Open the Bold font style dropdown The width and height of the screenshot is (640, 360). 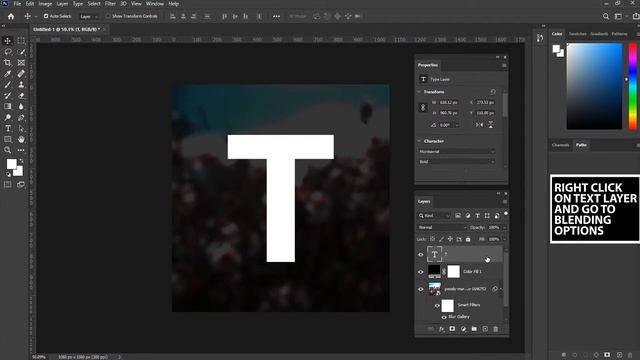coord(457,162)
